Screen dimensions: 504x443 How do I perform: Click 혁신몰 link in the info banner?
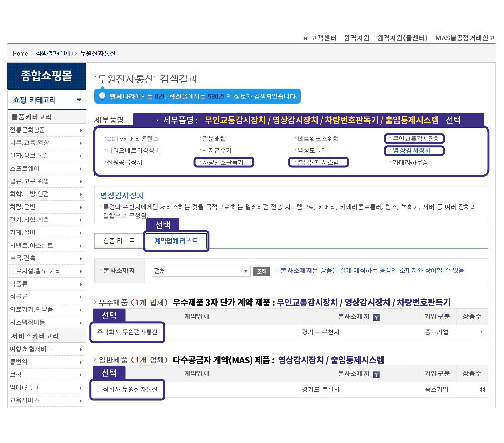(178, 96)
